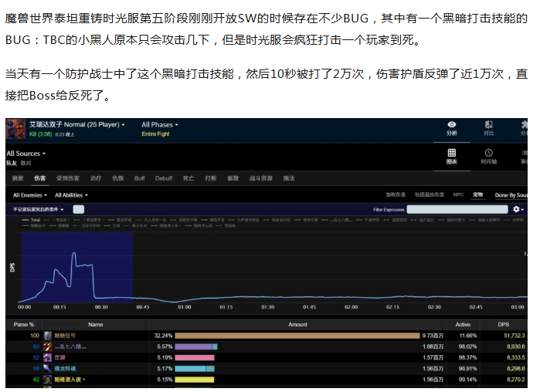Click the yellow 5.15% damage bar

pyautogui.click(x=194, y=380)
